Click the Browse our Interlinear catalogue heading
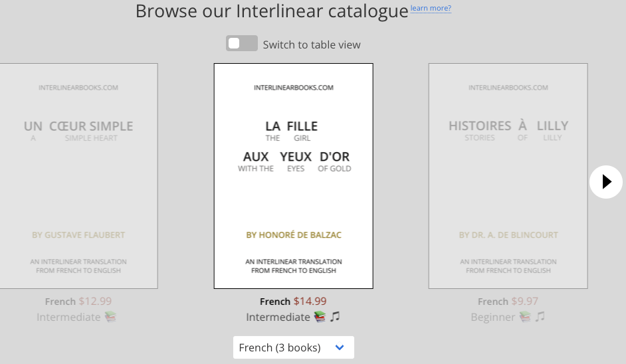626x364 pixels. click(271, 11)
